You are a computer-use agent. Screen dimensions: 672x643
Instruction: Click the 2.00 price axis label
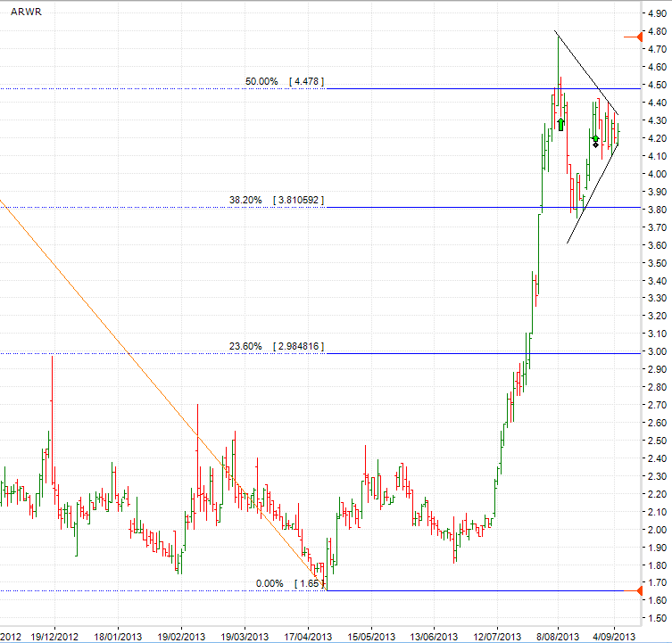(658, 530)
